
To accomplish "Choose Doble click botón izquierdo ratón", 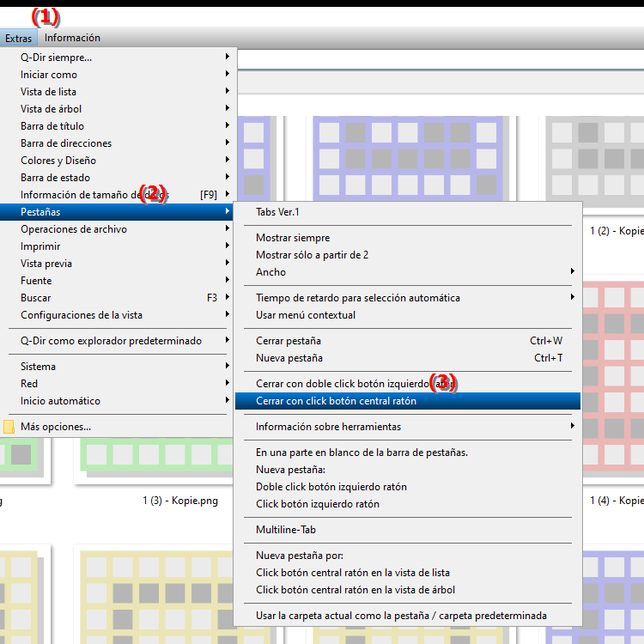I will point(408,487).
